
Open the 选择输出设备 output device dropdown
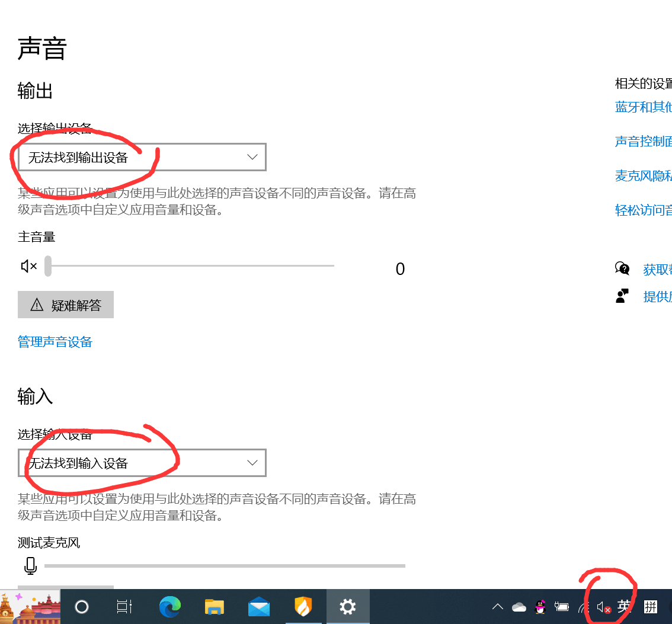click(x=142, y=157)
